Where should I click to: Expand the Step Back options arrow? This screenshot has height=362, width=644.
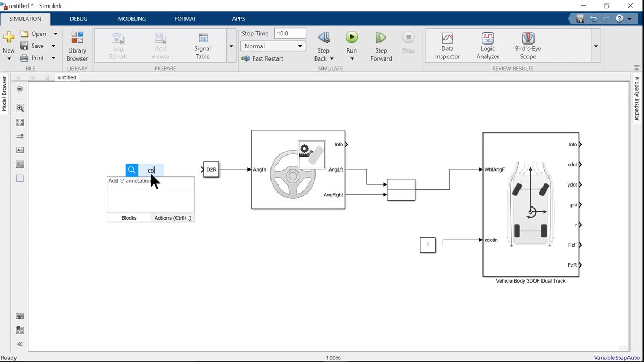[x=332, y=59]
